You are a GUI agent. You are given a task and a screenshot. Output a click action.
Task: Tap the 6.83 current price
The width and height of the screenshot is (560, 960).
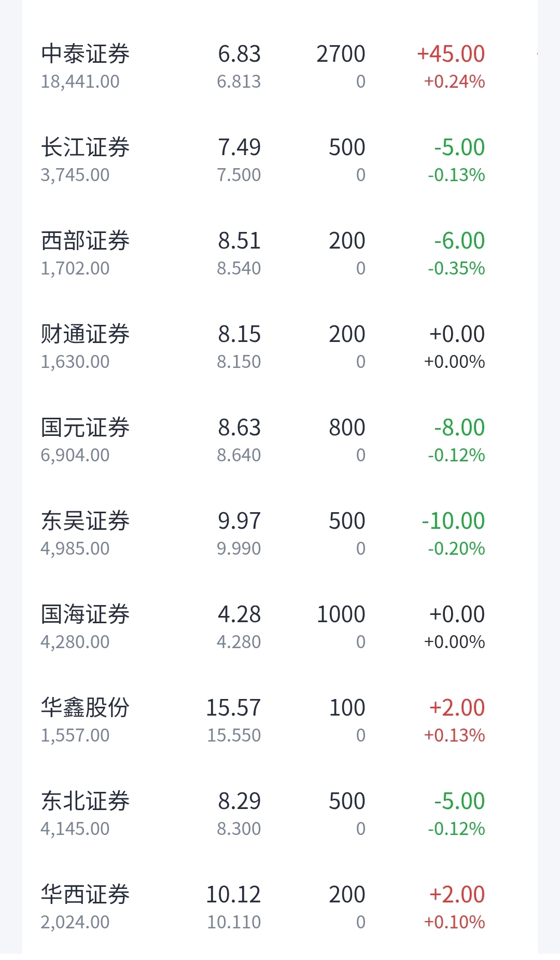[x=239, y=54]
